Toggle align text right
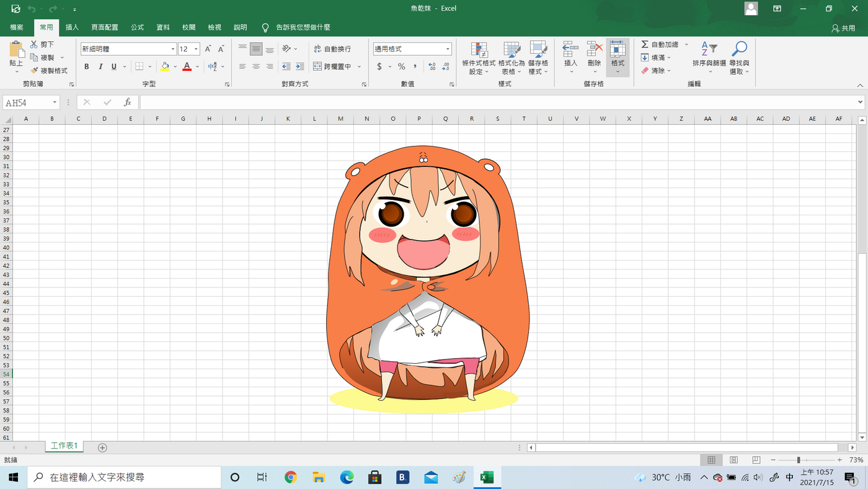The width and height of the screenshot is (868, 489). [x=270, y=66]
